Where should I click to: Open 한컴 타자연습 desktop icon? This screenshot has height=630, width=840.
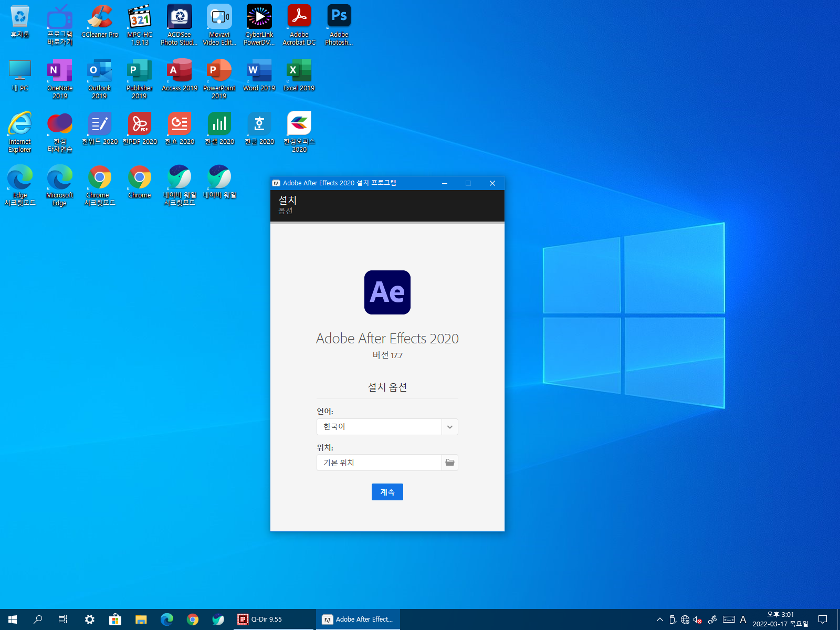coord(60,132)
